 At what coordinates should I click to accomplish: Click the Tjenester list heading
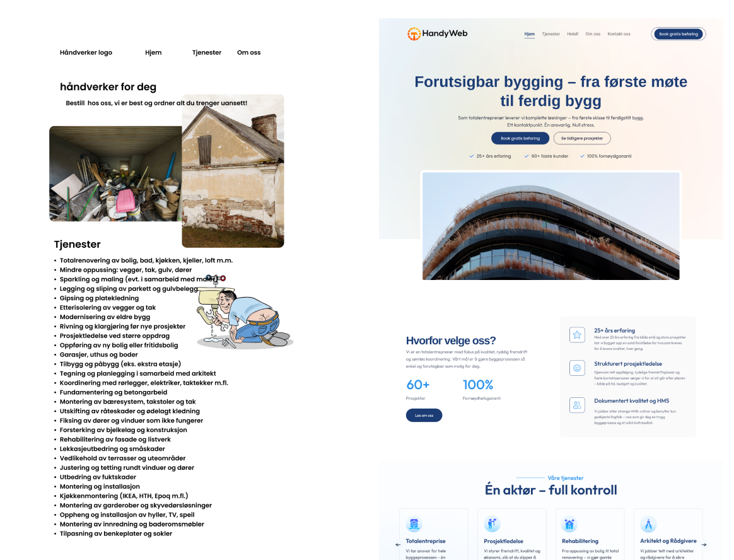click(77, 245)
